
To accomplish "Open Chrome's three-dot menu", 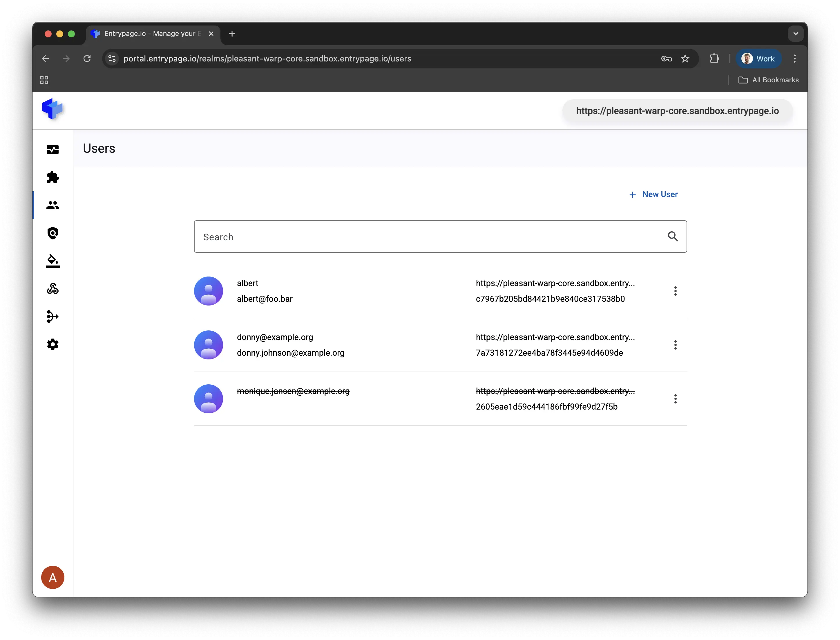I will pos(795,59).
